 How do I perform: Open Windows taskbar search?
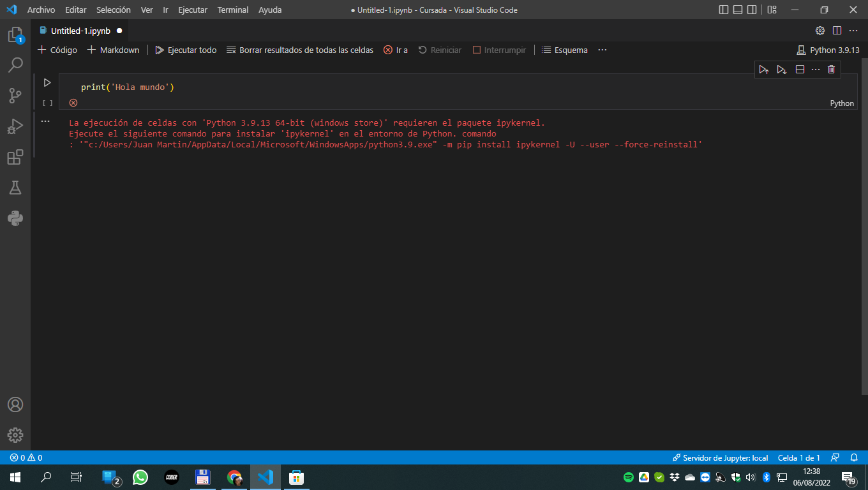(x=46, y=477)
